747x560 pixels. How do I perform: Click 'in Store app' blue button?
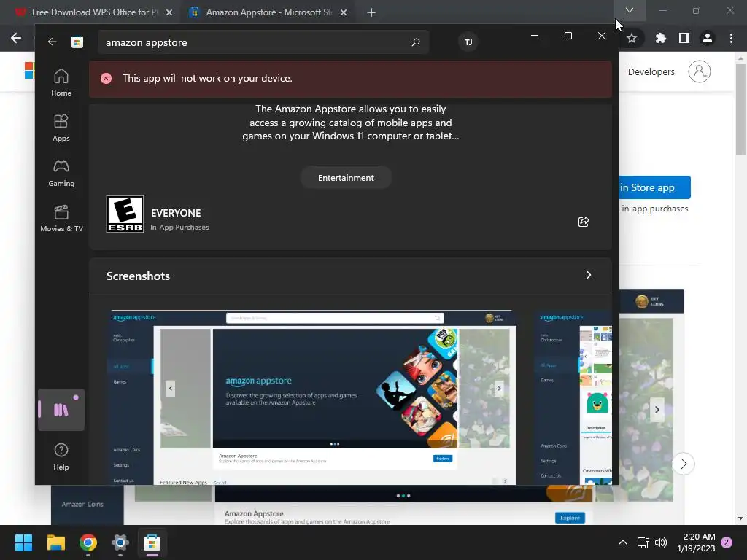[x=654, y=187]
